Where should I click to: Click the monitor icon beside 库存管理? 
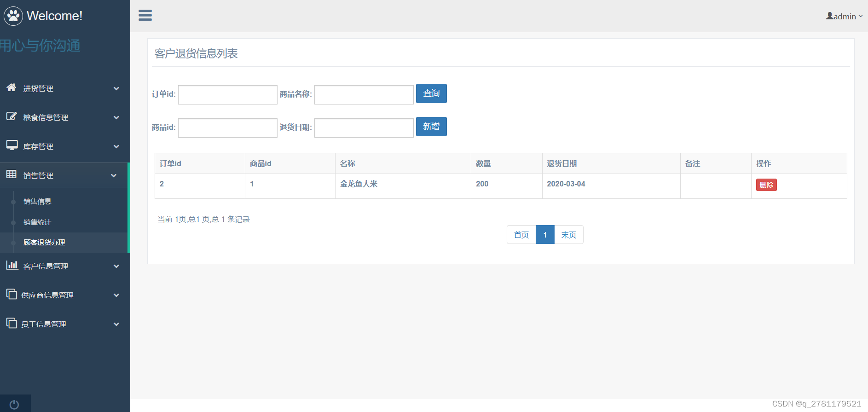coord(12,145)
